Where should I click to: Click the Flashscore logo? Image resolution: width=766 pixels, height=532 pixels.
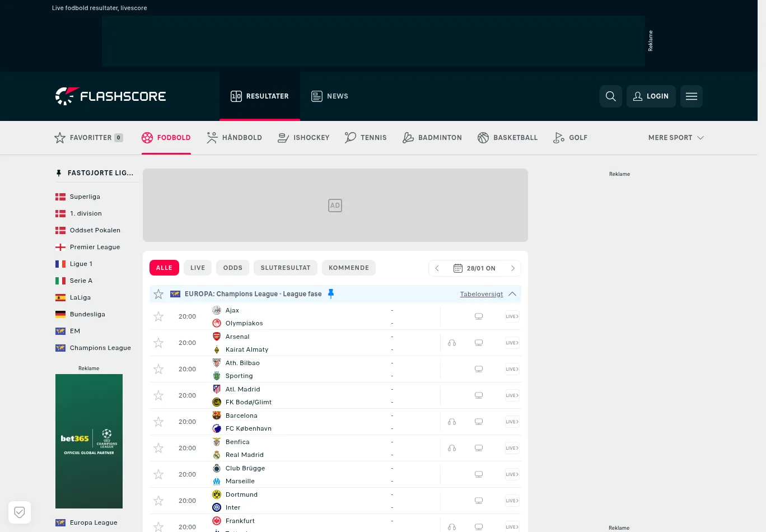[x=110, y=96]
